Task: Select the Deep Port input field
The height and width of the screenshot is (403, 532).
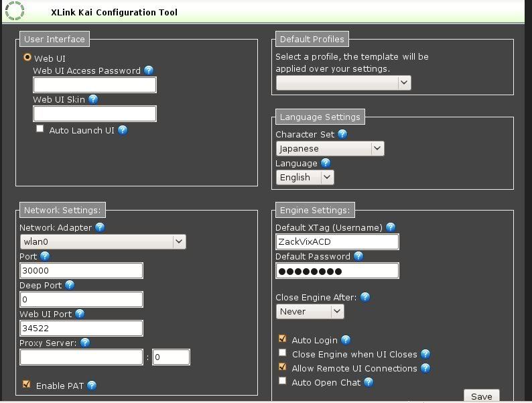Action: pos(82,300)
